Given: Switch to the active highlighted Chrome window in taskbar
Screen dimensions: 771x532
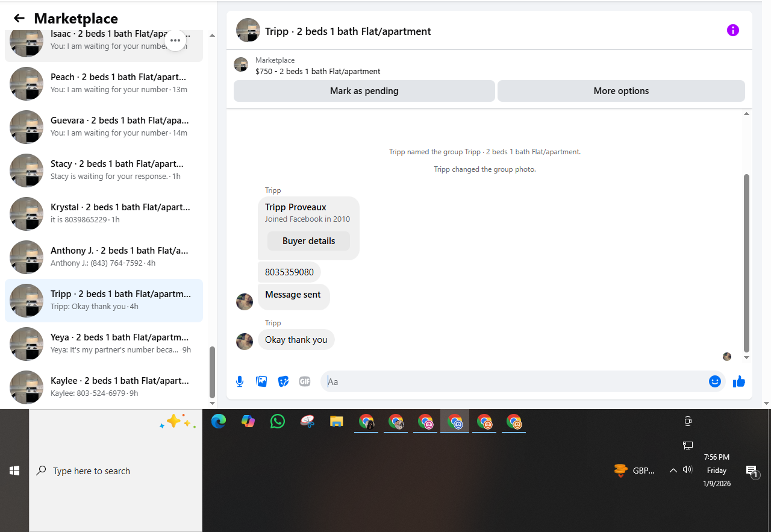Looking at the screenshot, I should pos(455,422).
